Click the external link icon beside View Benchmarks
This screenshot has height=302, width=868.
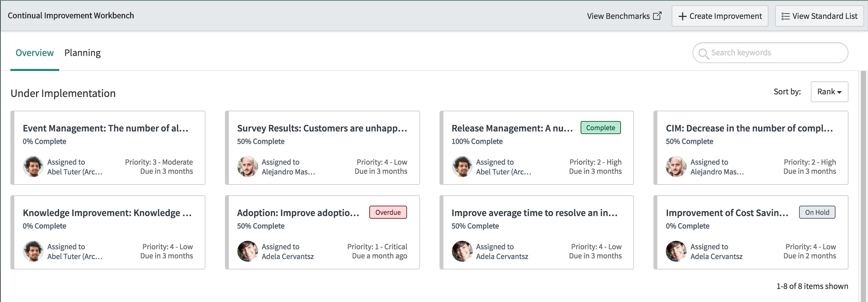click(x=657, y=16)
